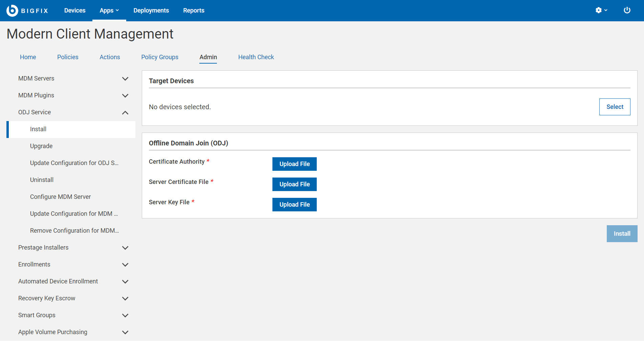This screenshot has width=644, height=349.
Task: Switch to the Health Check tab
Action: point(256,57)
